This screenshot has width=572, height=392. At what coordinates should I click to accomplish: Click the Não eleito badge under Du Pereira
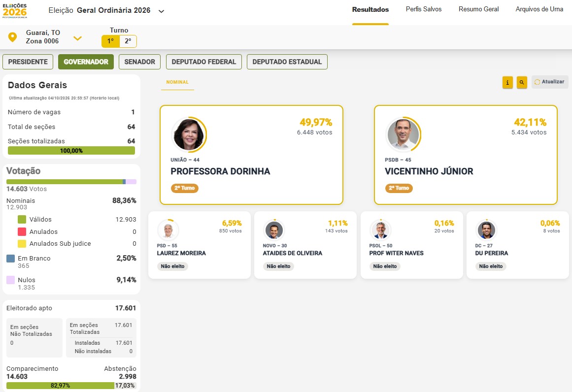[x=491, y=266]
